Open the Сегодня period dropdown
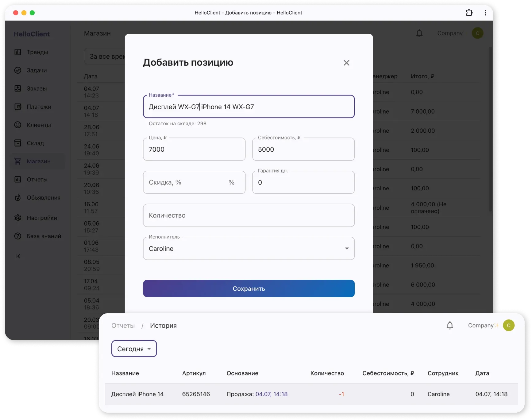Image resolution: width=532 pixels, height=420 pixels. (x=134, y=349)
